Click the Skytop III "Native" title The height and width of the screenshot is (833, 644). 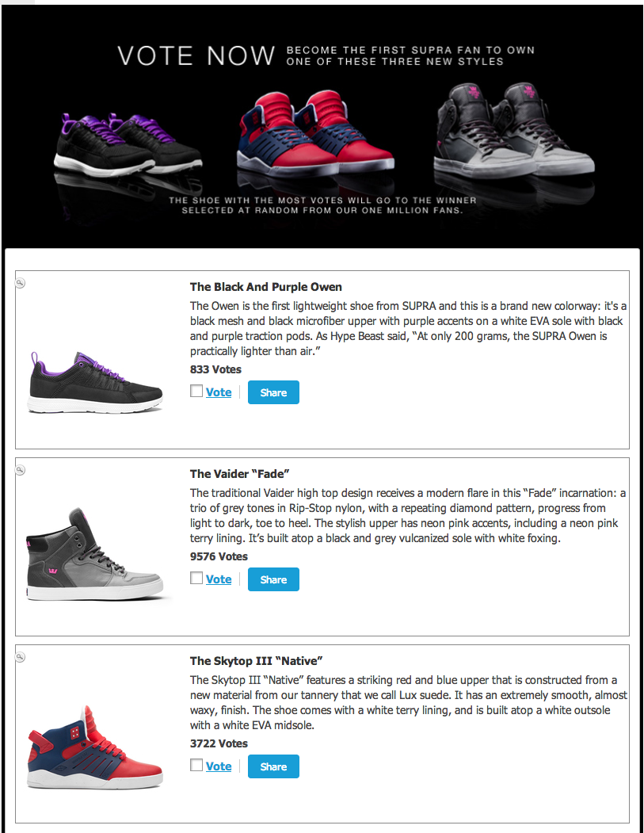point(257,661)
